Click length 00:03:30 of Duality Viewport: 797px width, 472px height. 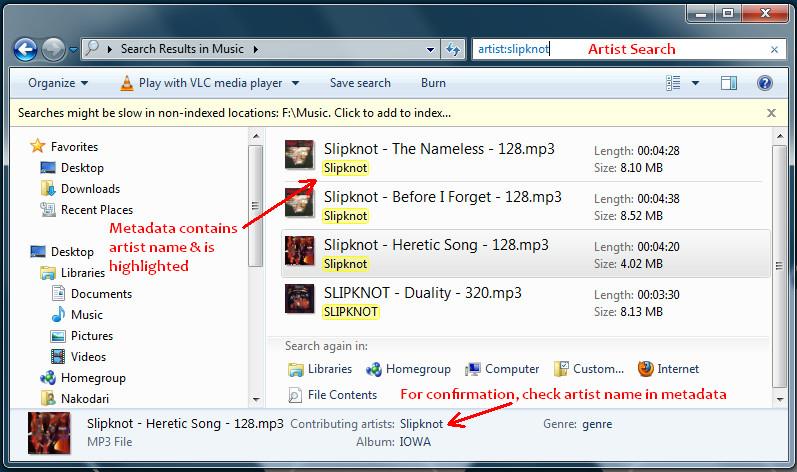click(658, 295)
